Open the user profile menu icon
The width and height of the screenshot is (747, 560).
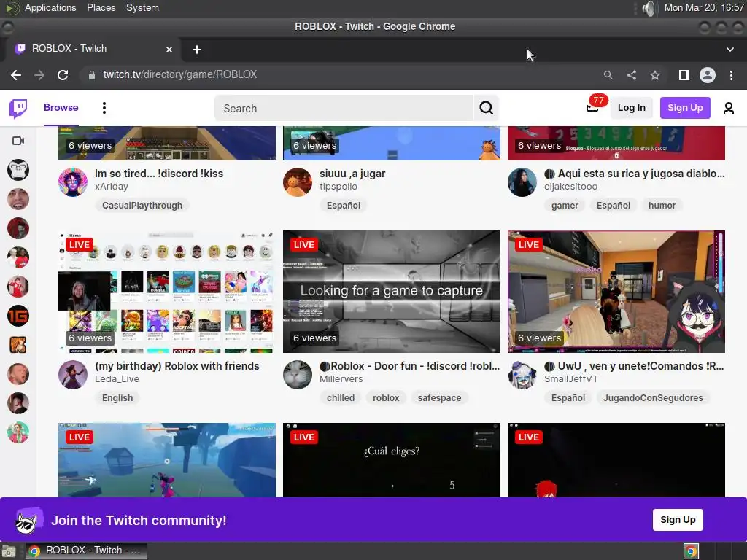729,108
